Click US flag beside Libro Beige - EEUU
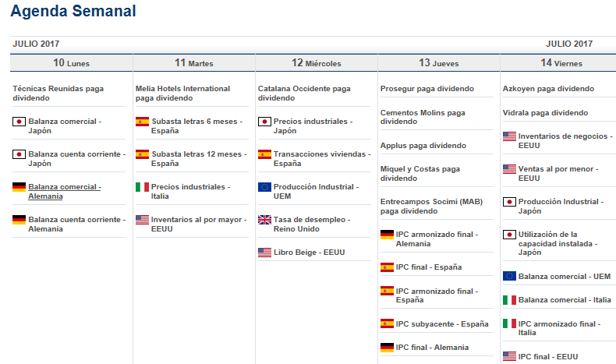616x364 pixels. coord(265,253)
